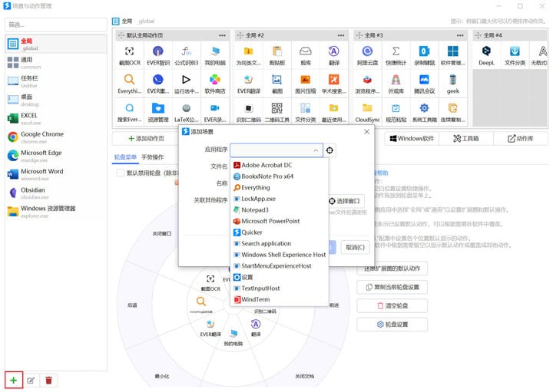Click the 筛选 filter input field

point(56,25)
